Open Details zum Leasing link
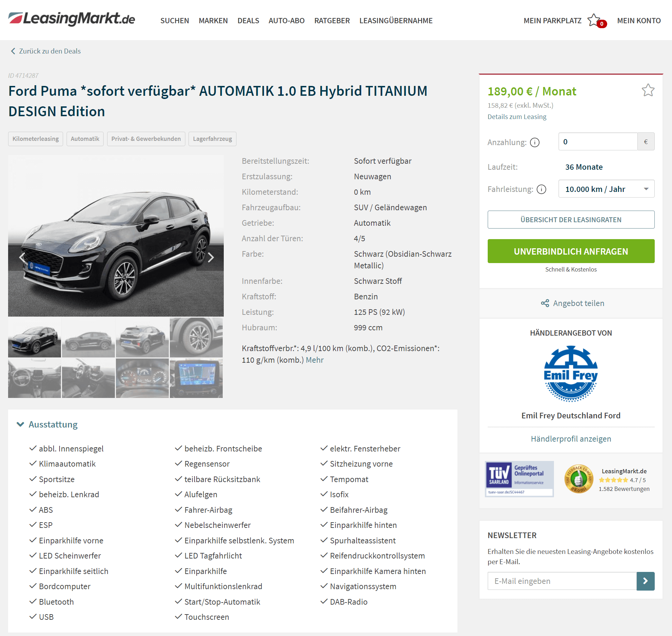Screen dimensions: 672x636 (517, 117)
